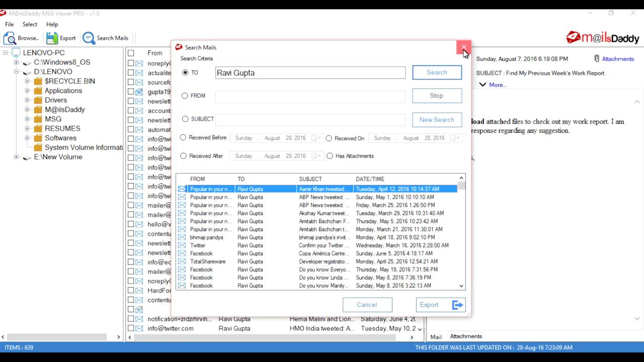Click the LENOVO-PC computer icon
The height and width of the screenshot is (362, 644).
coord(16,53)
